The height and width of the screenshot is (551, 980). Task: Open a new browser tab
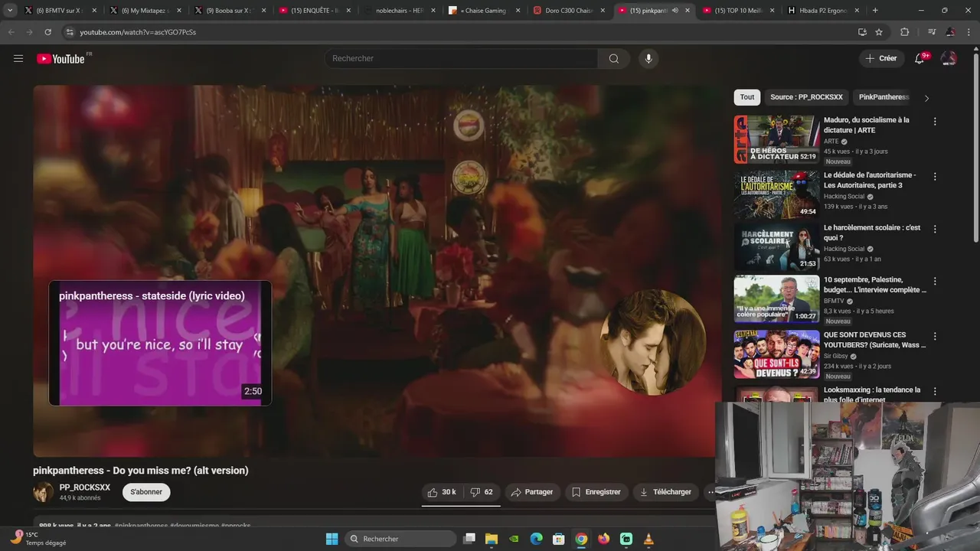click(x=875, y=11)
